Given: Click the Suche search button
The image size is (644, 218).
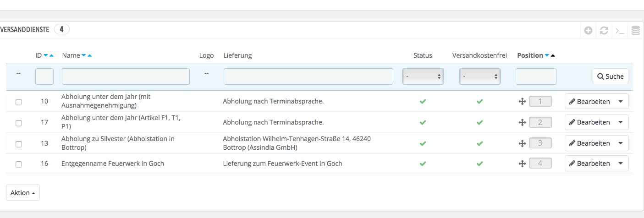Looking at the screenshot, I should coord(610,76).
